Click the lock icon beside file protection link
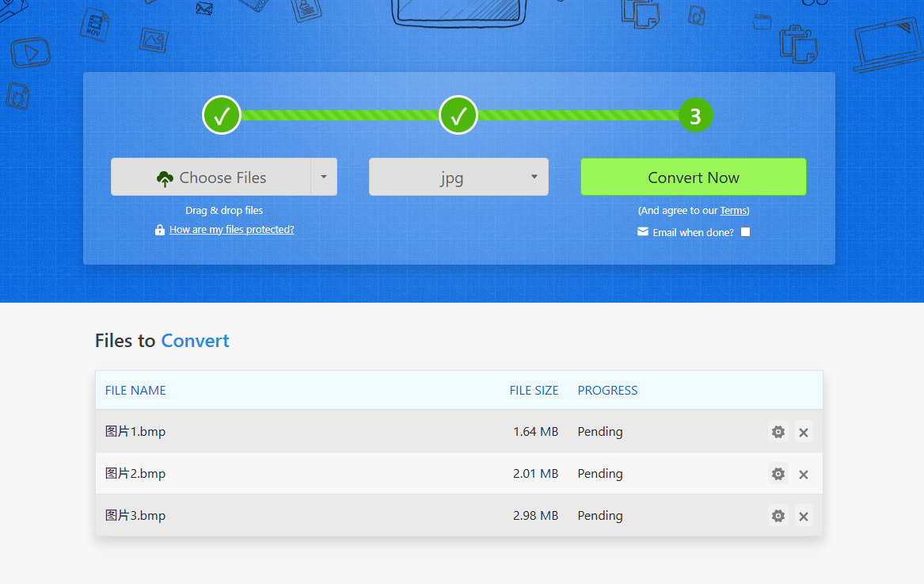 click(x=160, y=230)
